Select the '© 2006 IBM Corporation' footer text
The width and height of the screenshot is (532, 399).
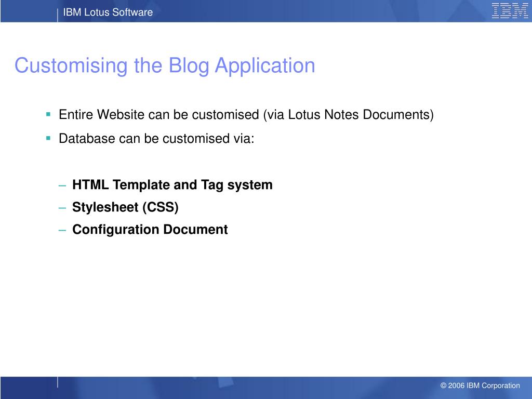click(480, 385)
